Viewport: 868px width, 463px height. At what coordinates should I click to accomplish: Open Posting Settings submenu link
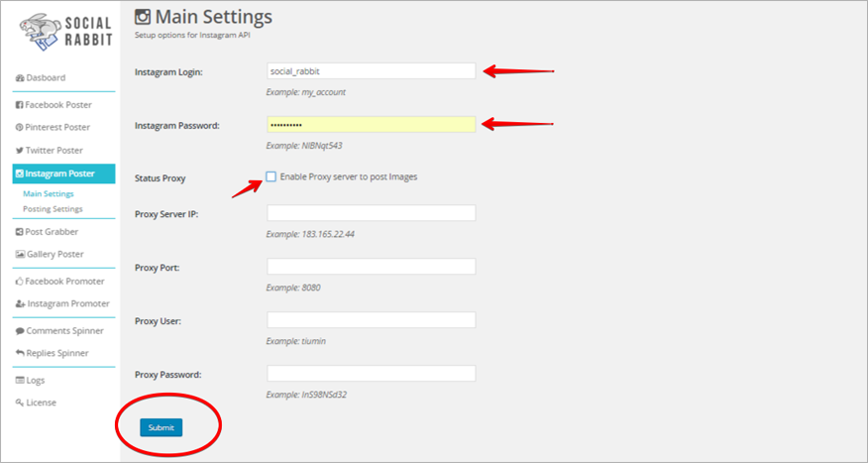(x=53, y=209)
